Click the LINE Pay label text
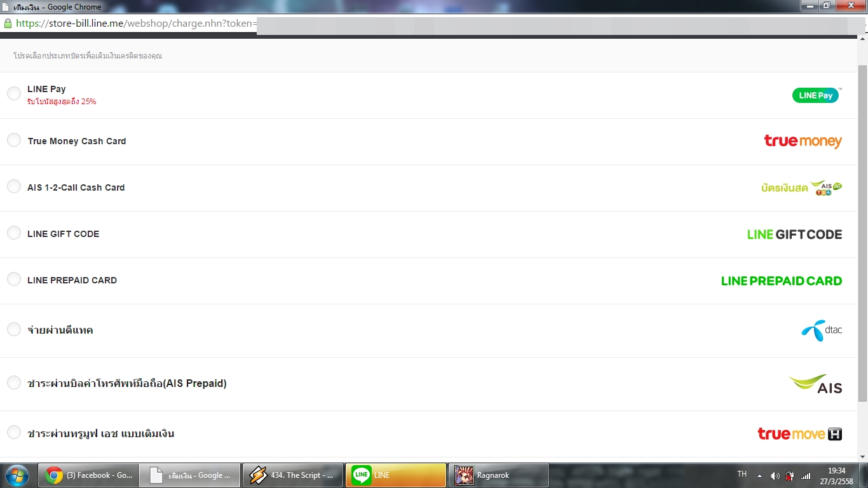This screenshot has width=868, height=488. pyautogui.click(x=46, y=89)
